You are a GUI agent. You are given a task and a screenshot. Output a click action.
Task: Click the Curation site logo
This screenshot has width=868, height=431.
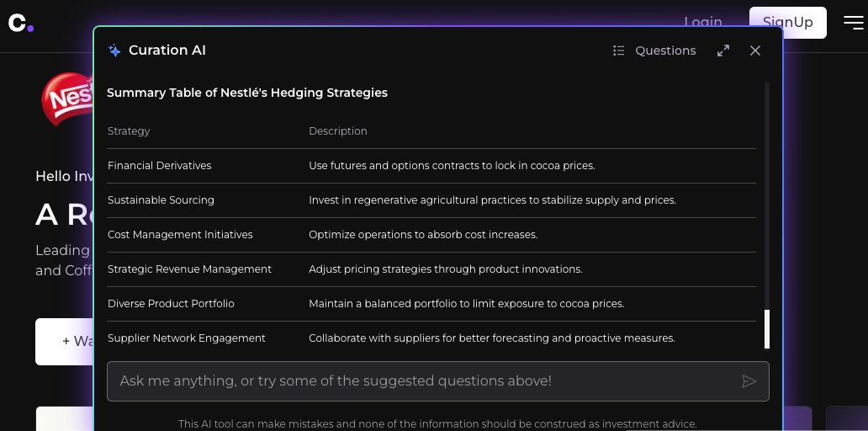pos(21,23)
